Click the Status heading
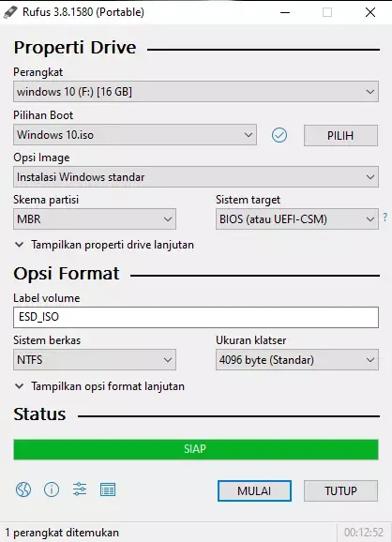 click(39, 414)
